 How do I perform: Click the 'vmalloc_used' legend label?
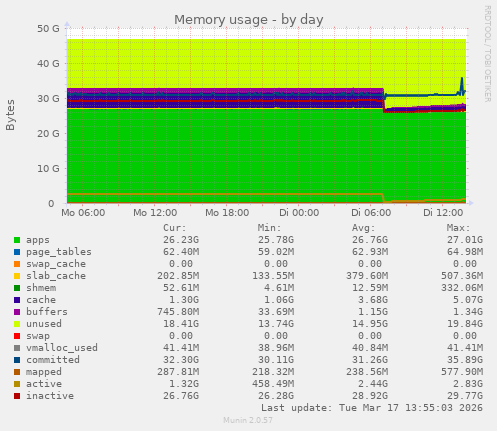coord(62,348)
